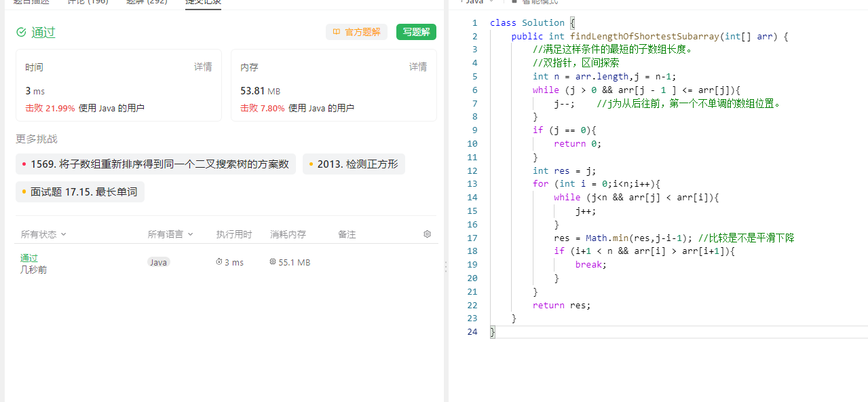Click the clock icon beside 3 ms
This screenshot has width=868, height=402.
point(219,262)
